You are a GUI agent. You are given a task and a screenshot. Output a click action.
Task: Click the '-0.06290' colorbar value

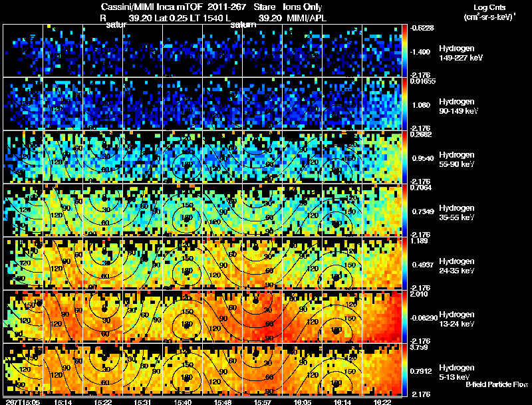tap(424, 318)
